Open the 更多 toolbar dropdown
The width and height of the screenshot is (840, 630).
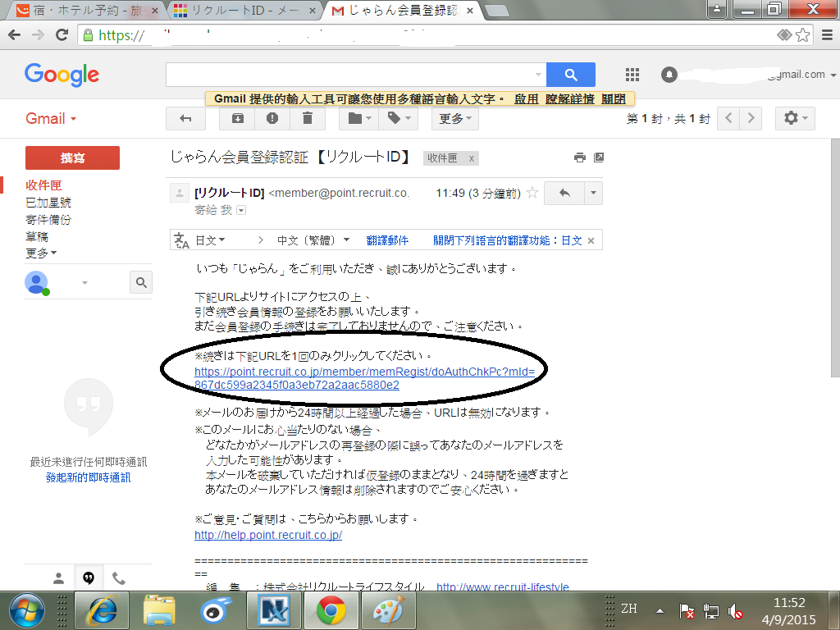(x=454, y=118)
